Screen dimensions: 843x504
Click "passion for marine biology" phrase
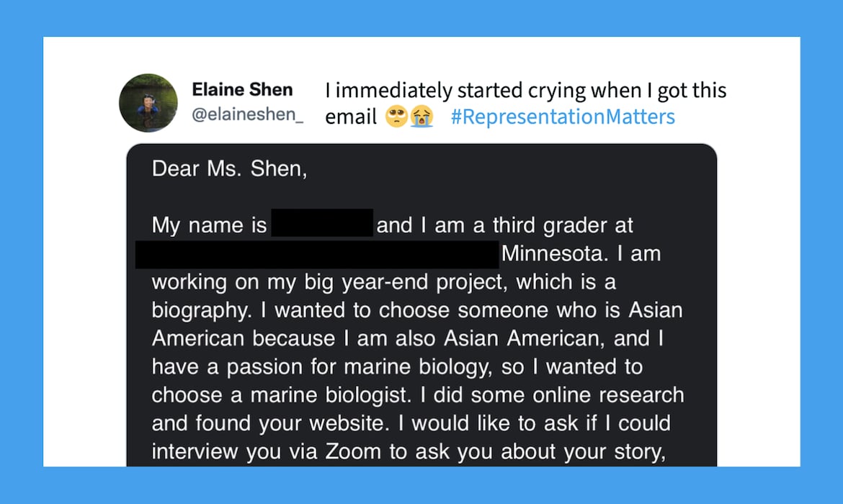(x=352, y=366)
